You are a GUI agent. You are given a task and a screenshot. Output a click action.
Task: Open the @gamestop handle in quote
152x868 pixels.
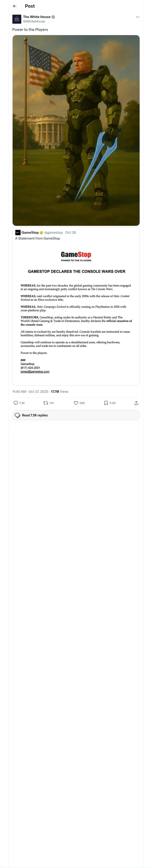53,233
